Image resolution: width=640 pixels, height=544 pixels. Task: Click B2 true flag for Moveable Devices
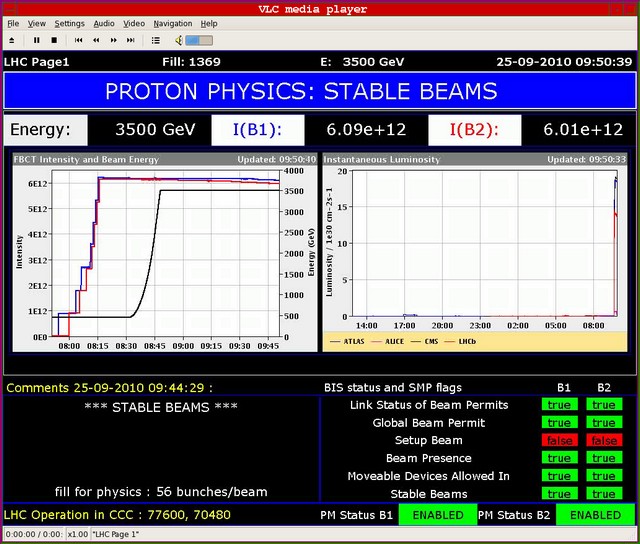(604, 476)
